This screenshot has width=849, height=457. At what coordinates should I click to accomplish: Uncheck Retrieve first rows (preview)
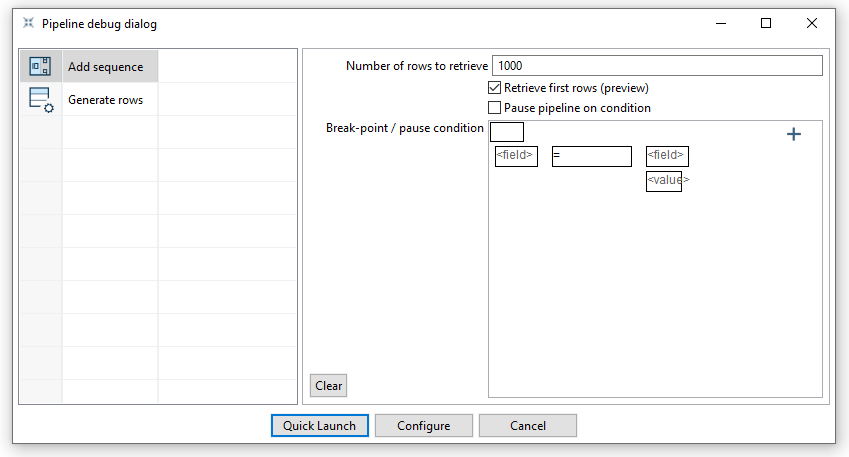click(494, 88)
